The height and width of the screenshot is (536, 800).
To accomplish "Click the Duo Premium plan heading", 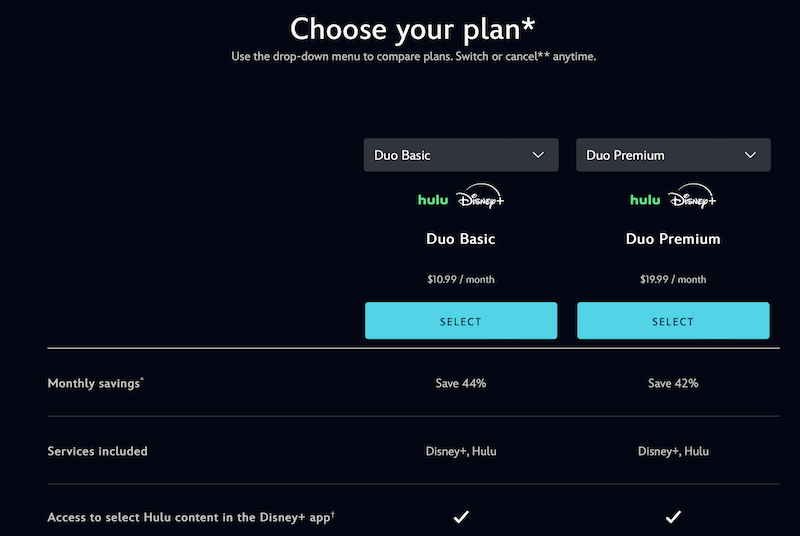I will click(673, 239).
